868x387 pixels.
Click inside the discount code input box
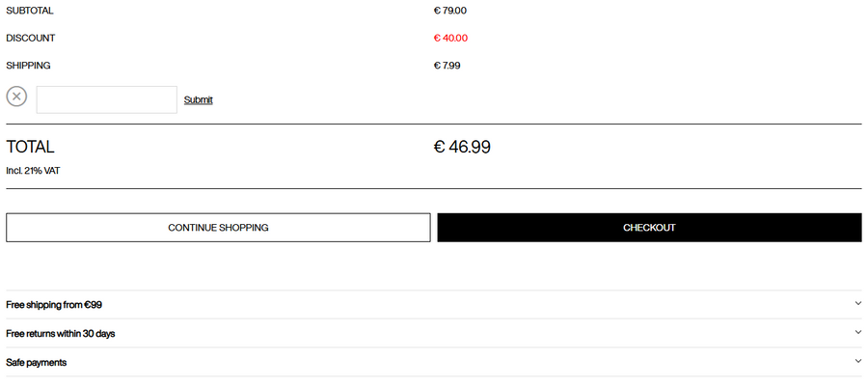click(x=106, y=99)
